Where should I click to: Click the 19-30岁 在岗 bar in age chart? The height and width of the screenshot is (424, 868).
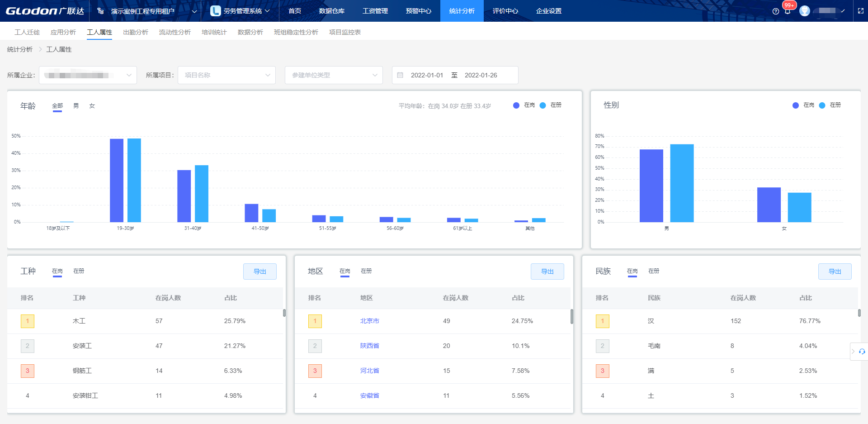(x=117, y=180)
